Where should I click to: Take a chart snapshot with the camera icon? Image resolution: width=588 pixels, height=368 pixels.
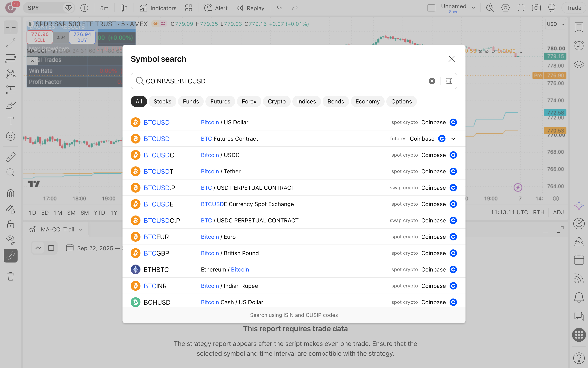[x=536, y=8]
